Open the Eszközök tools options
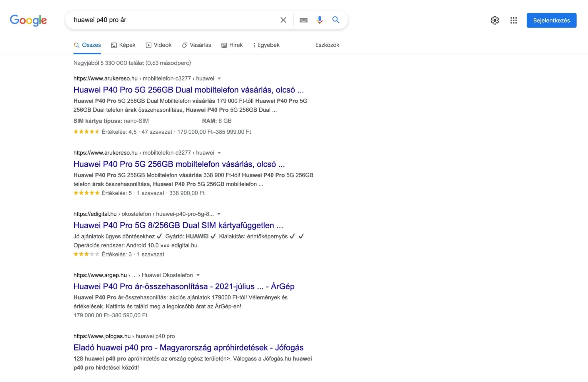588x382 pixels. click(x=327, y=45)
